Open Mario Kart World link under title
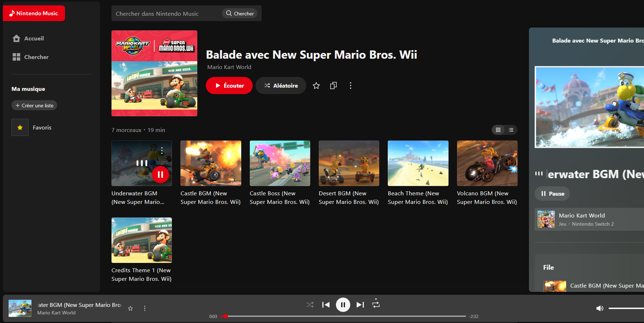 (229, 67)
